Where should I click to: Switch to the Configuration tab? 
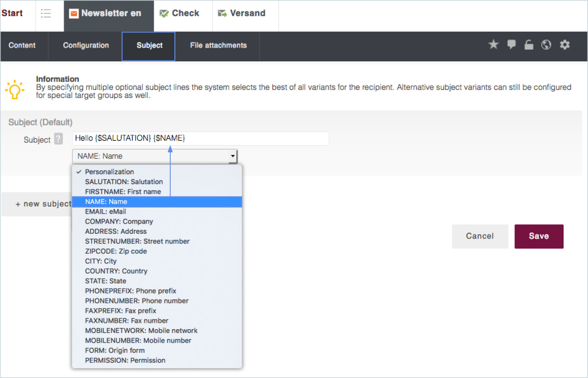coord(86,45)
